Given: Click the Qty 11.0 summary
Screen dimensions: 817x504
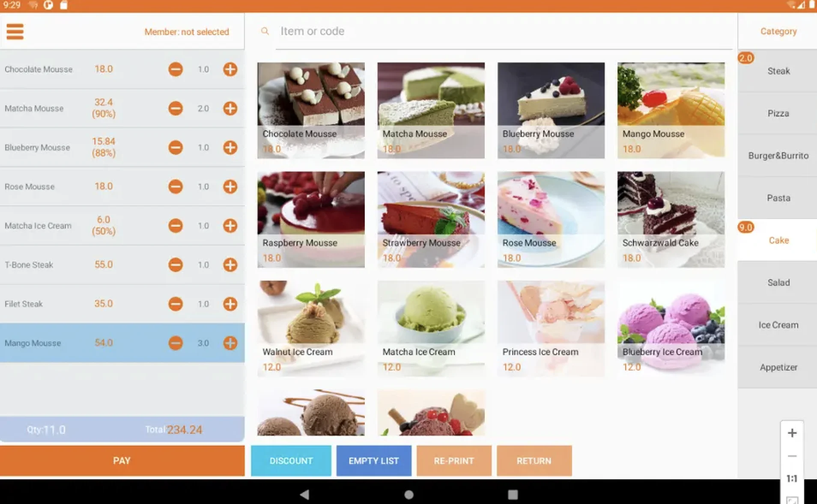Looking at the screenshot, I should [46, 430].
